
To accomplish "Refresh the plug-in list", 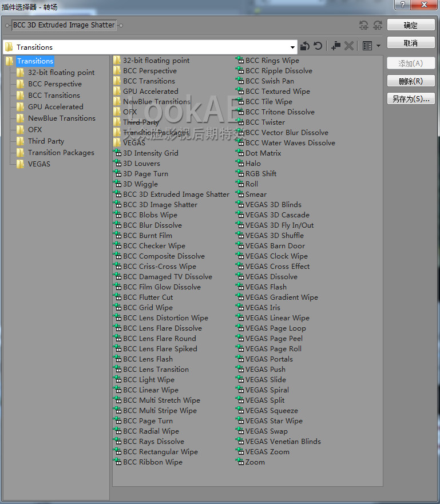I will [x=318, y=46].
